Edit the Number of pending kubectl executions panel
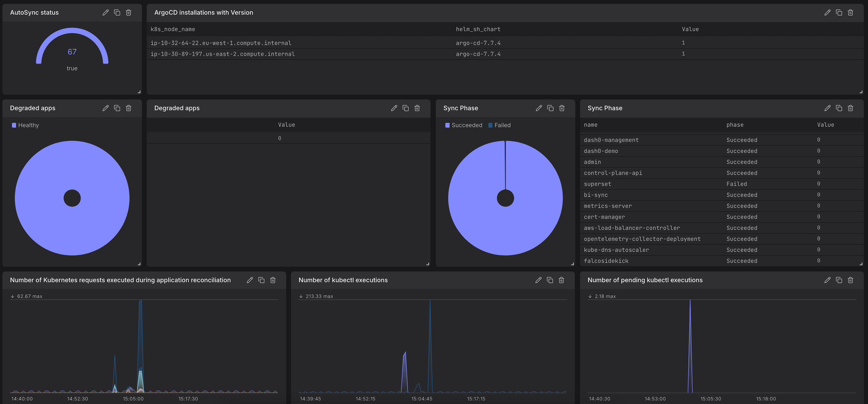 [827, 280]
